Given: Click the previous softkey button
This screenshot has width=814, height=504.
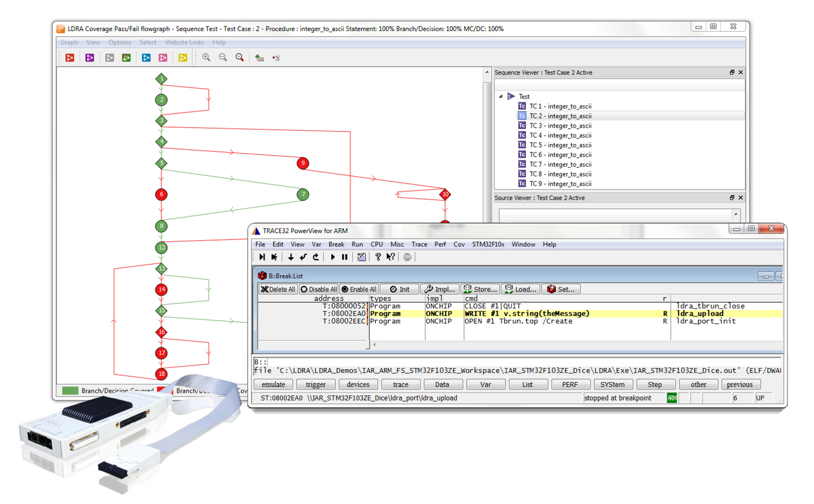Looking at the screenshot, I should click(740, 385).
